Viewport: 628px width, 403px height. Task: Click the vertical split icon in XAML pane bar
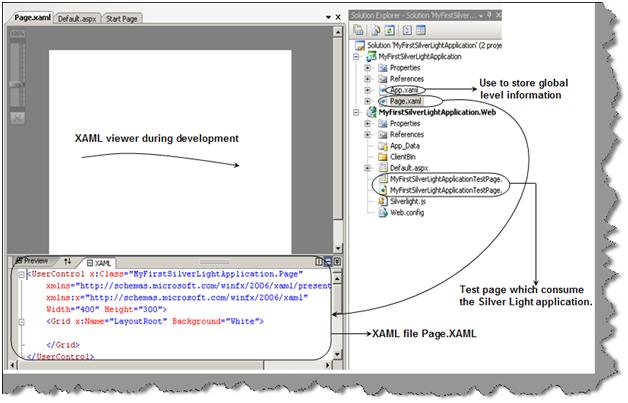tap(319, 262)
